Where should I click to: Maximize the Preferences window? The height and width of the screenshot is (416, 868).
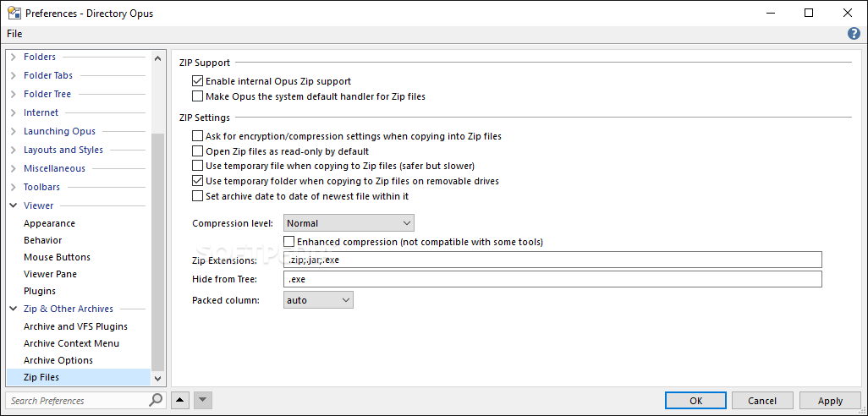click(809, 14)
